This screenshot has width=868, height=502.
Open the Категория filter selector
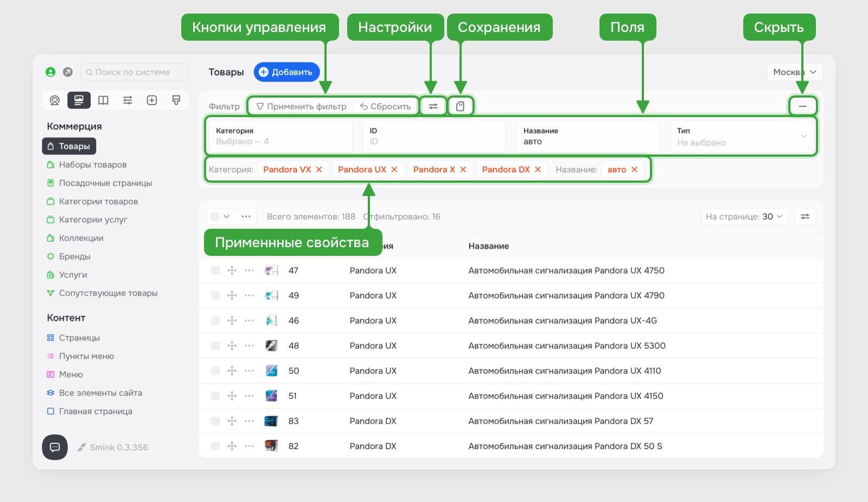[x=280, y=137]
